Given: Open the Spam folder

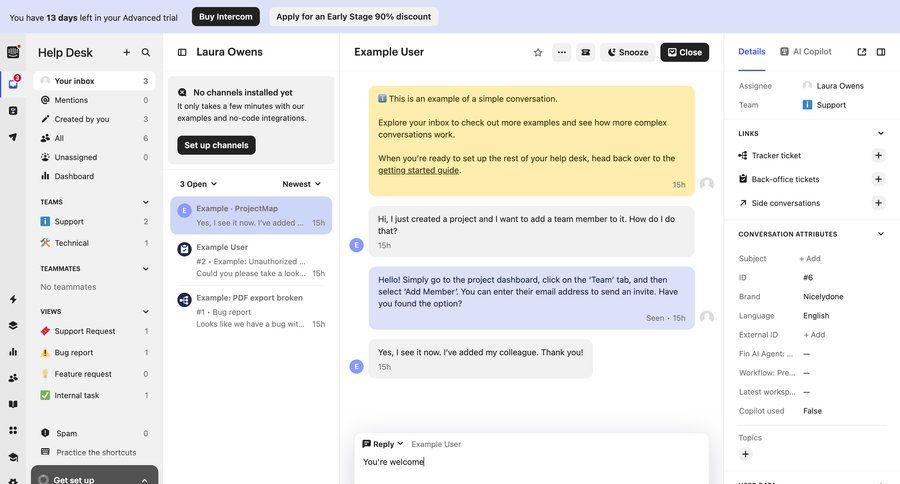Looking at the screenshot, I should coord(94,433).
